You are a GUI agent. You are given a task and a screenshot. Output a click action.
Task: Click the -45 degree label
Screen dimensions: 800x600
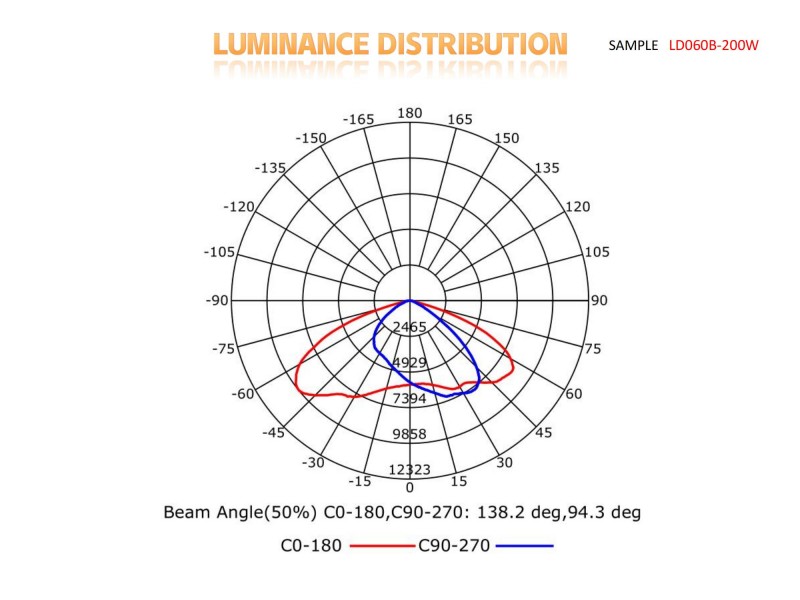pos(273,433)
